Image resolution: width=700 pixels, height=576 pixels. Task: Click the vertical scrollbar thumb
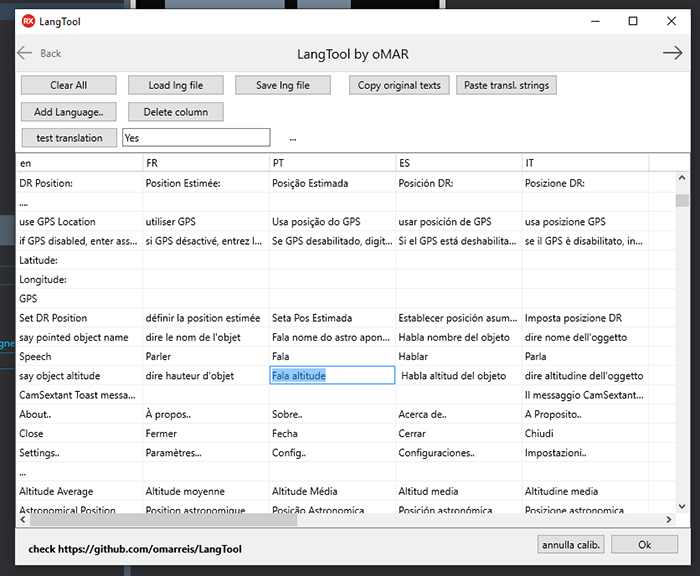pyautogui.click(x=682, y=200)
